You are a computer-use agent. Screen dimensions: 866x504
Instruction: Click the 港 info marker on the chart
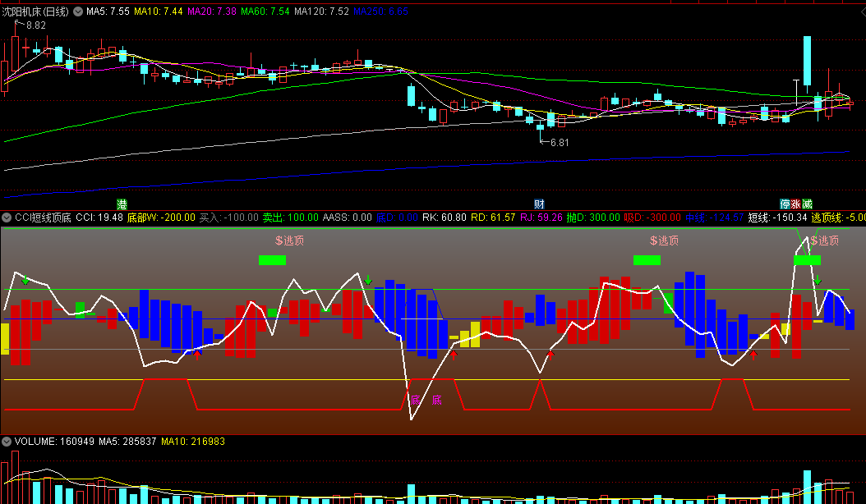(x=122, y=204)
